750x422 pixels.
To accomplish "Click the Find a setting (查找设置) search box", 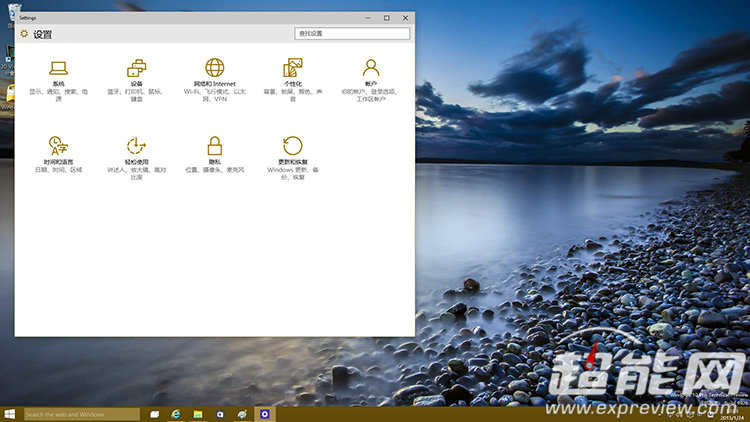I will pos(352,33).
